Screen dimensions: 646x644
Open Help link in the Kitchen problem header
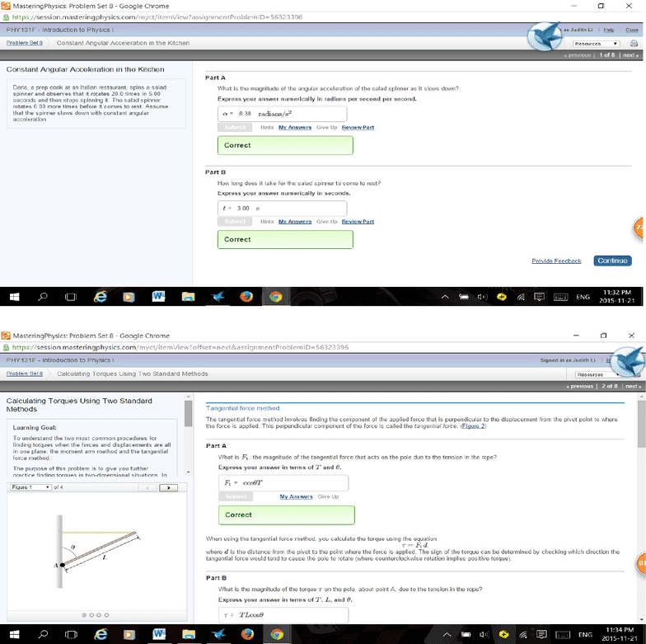pos(608,30)
